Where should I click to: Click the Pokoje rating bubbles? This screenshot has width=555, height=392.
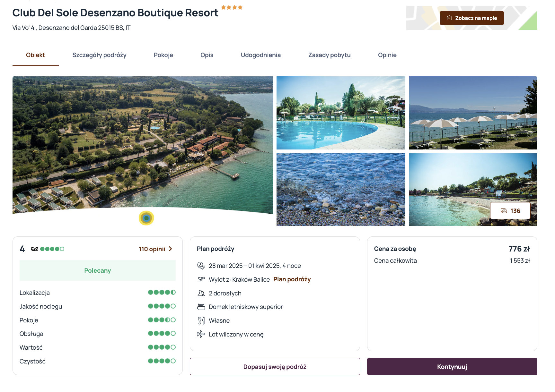coord(162,320)
